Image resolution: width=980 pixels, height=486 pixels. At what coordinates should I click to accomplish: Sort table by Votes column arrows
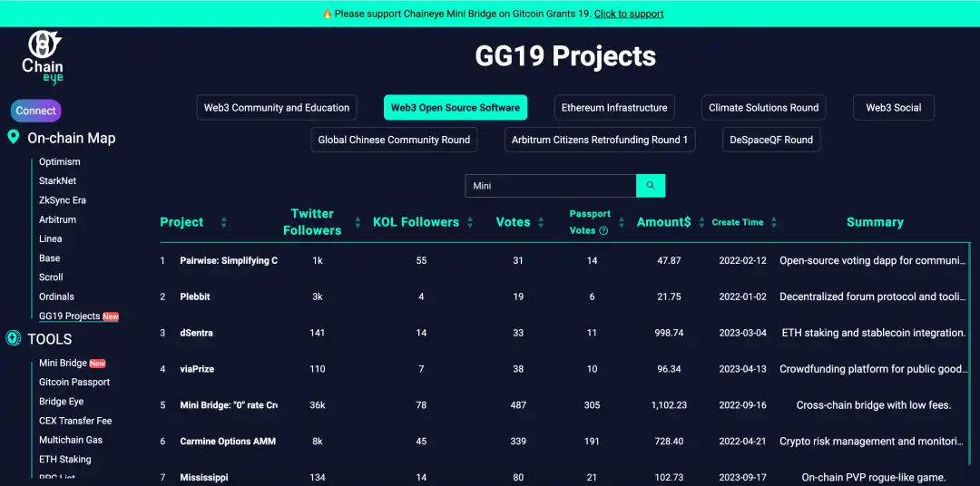[x=542, y=222]
